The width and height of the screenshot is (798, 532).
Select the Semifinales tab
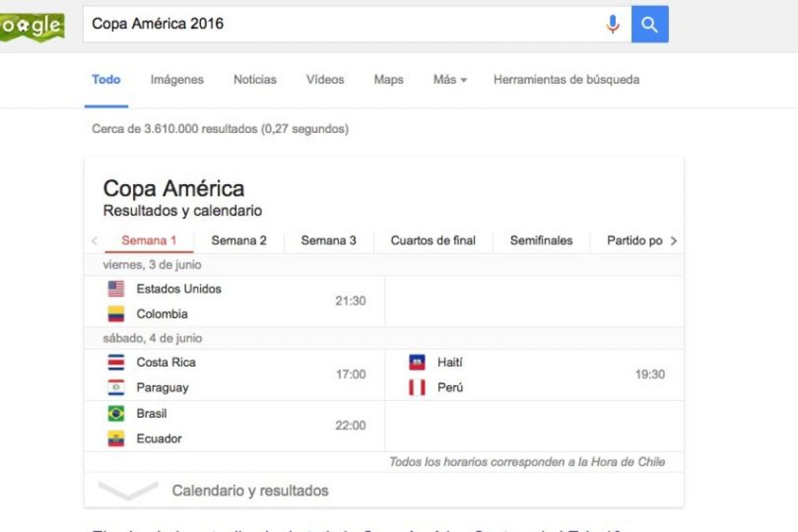pyautogui.click(x=541, y=241)
